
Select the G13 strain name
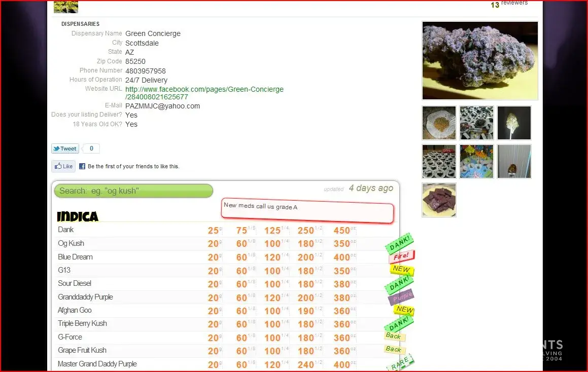click(x=64, y=270)
